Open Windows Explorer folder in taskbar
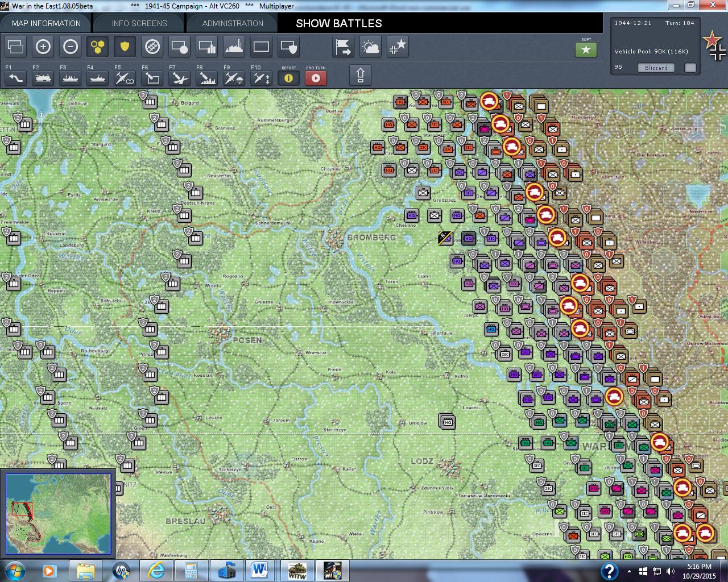The width and height of the screenshot is (728, 582). pos(86,571)
